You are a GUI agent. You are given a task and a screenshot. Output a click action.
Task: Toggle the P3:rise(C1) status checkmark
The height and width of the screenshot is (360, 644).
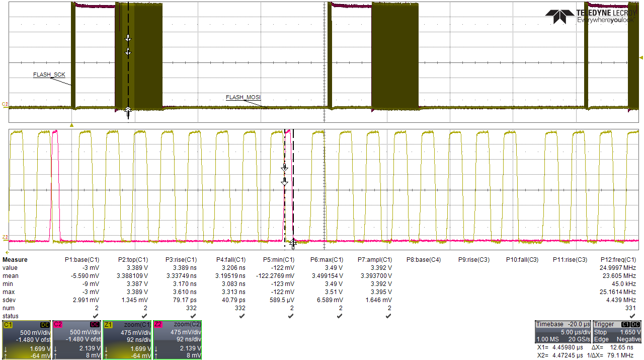click(193, 316)
